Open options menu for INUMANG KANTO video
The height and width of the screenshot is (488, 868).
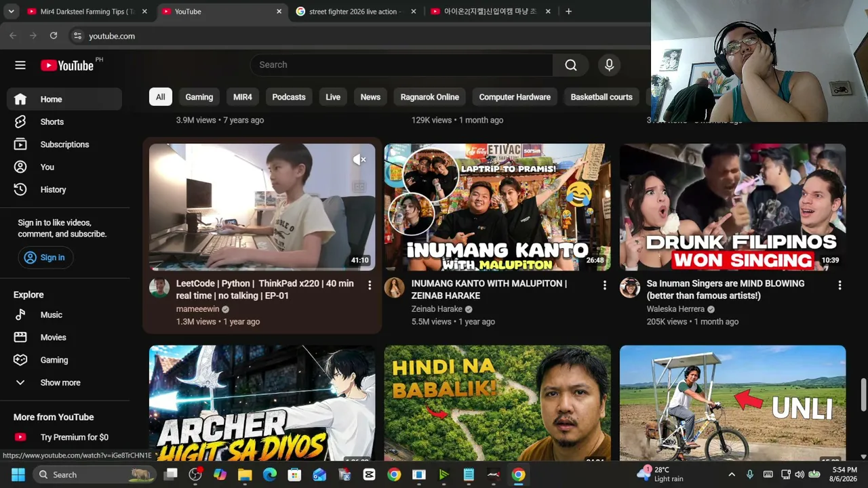(x=605, y=285)
